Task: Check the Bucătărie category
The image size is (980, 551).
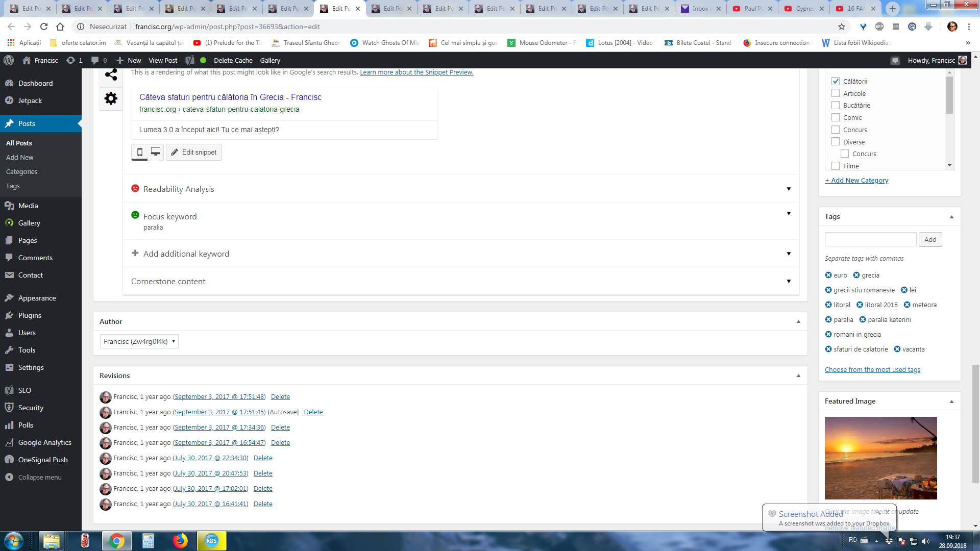Action: coord(836,106)
